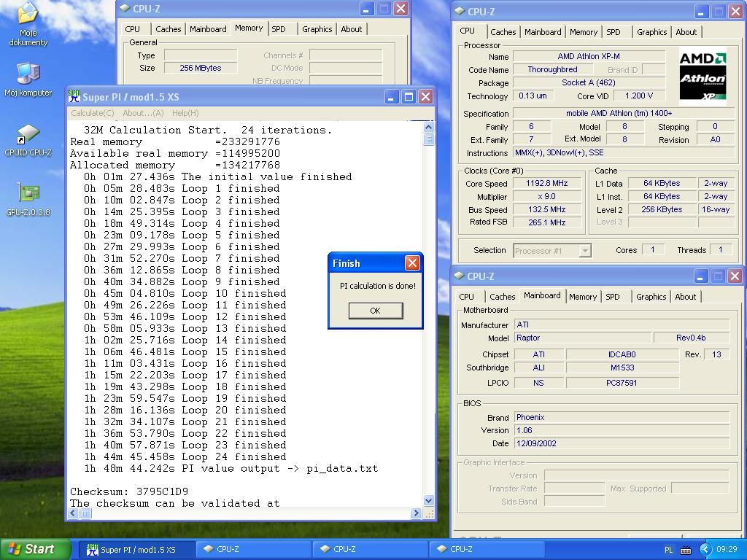
Task: Launch GPU-Z.0.3.8 desktop icon
Action: click(28, 200)
